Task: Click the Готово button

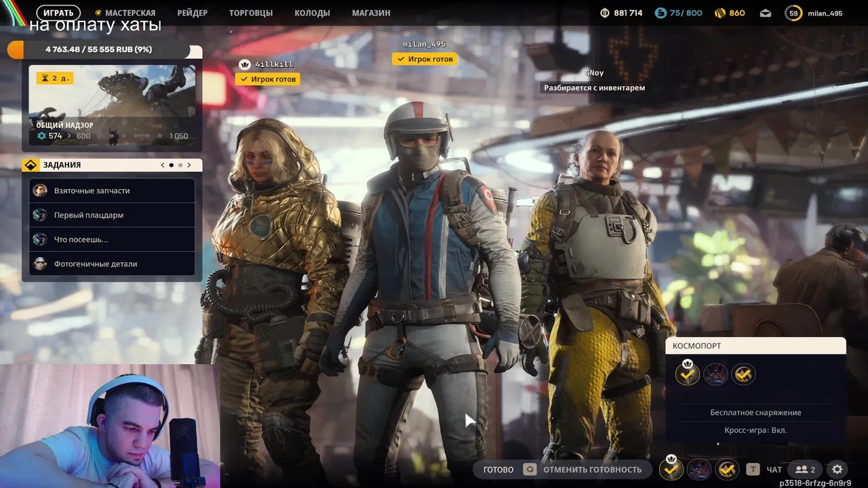Action: coord(498,469)
